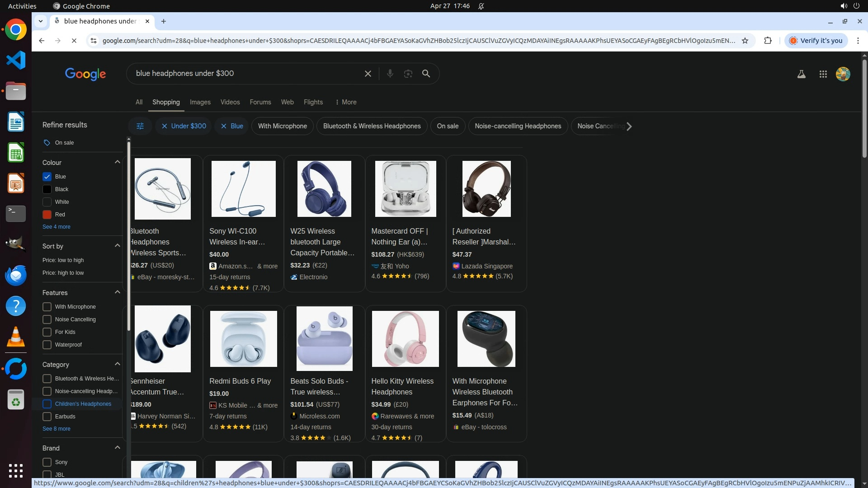The height and width of the screenshot is (488, 868).
Task: Click the Search Labs flask icon
Action: 801,74
